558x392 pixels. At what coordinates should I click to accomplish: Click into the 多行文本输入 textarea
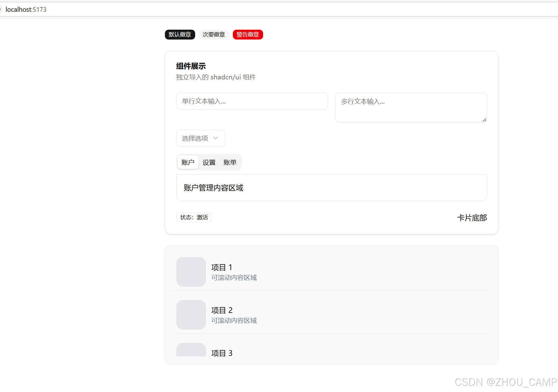[411, 107]
